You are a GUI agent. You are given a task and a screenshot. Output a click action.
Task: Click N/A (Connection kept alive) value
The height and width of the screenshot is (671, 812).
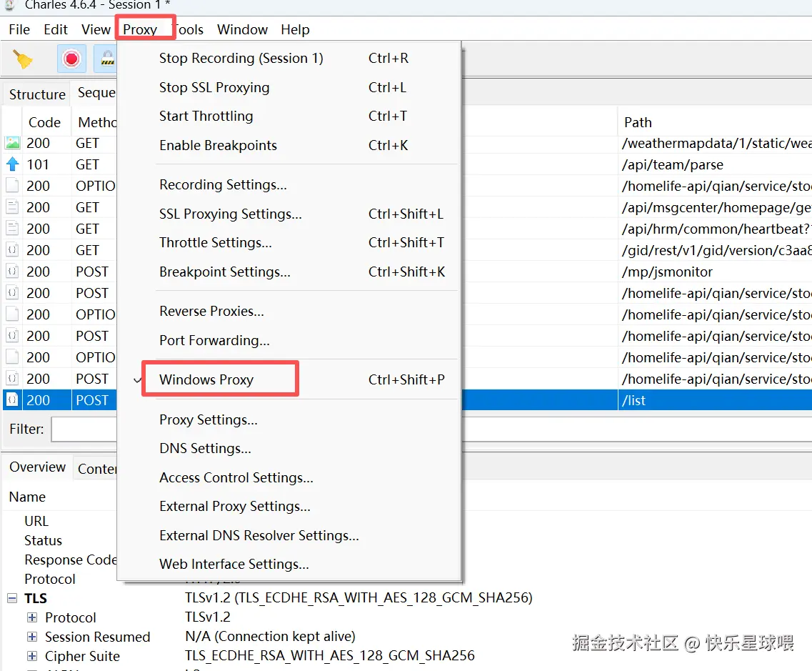click(x=270, y=636)
